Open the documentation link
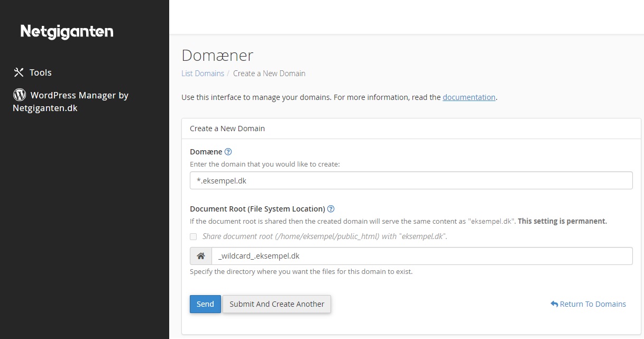The image size is (644, 339). (469, 97)
